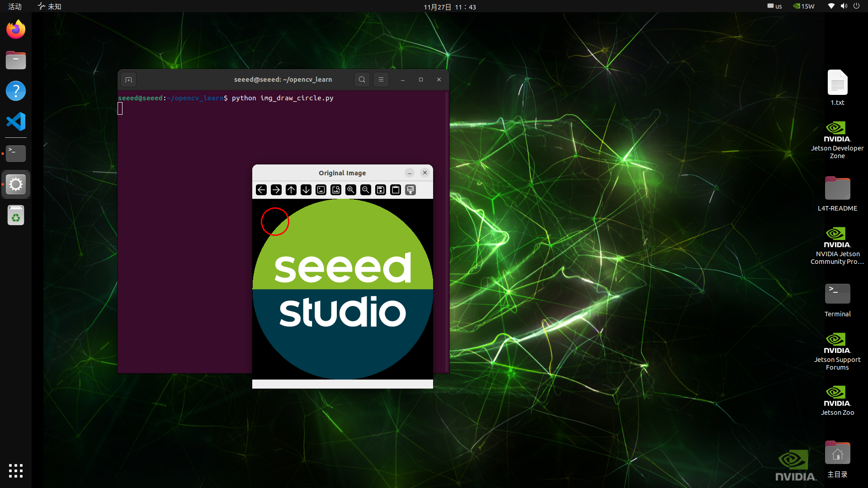Switch to Terminal in the dock

click(16, 154)
